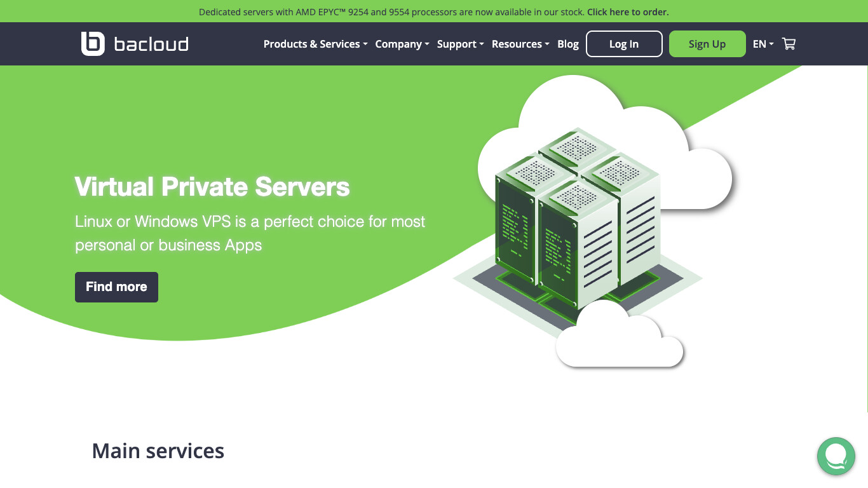Screen dimensions: 868x488
Task: Change the language via the EN selector
Action: [x=761, y=44]
